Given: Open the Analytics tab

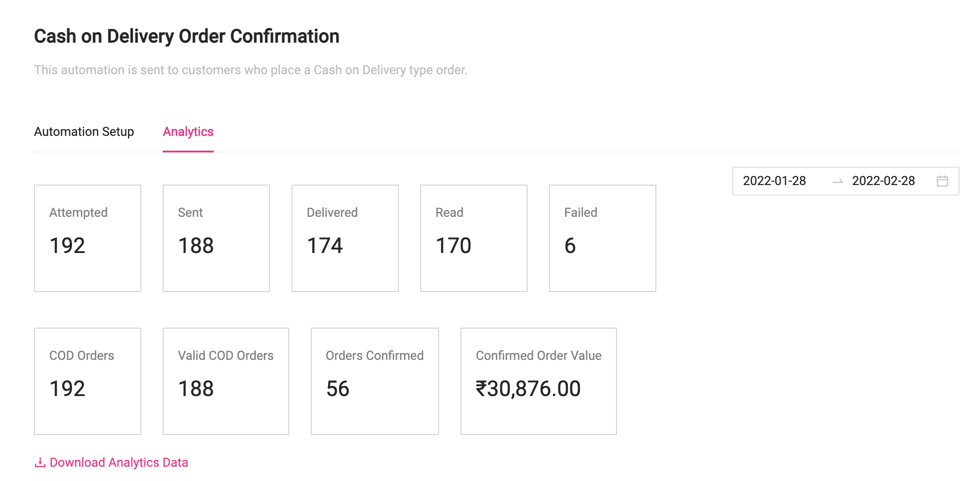Looking at the screenshot, I should pyautogui.click(x=188, y=132).
